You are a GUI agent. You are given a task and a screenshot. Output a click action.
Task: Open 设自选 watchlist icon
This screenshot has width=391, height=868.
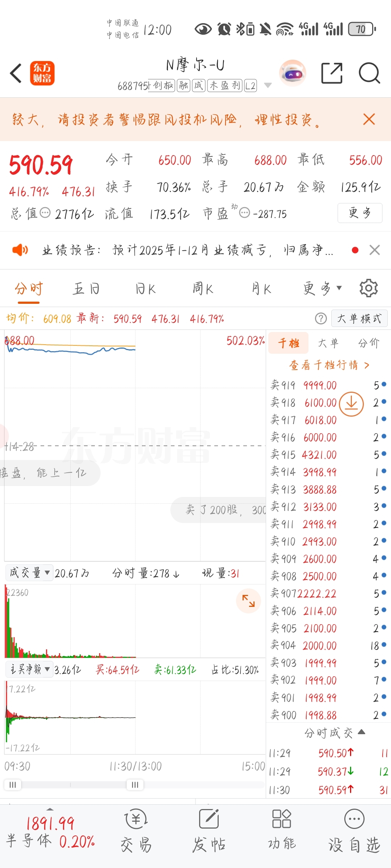point(354,831)
